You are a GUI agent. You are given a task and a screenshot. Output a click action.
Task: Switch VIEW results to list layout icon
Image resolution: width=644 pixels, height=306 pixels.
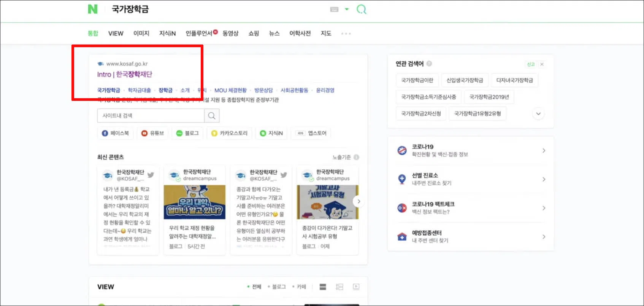pos(339,287)
